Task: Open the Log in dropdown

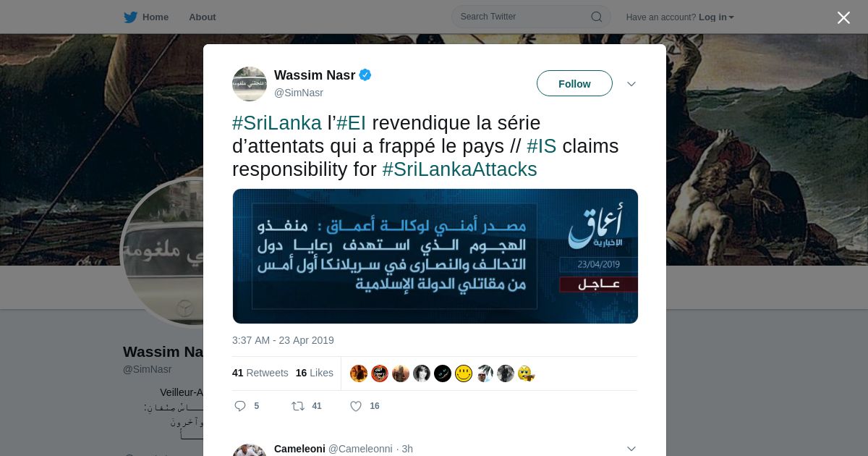Action: coord(716,17)
